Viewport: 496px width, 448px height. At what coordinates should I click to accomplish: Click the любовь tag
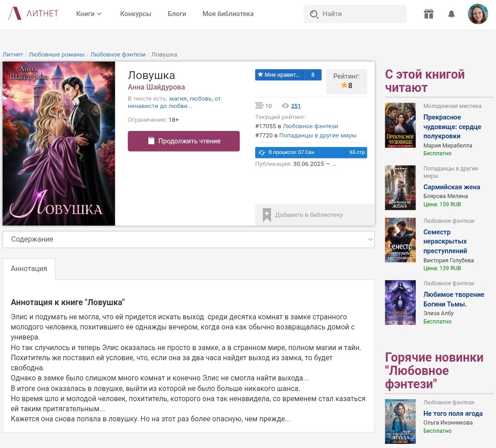201,99
